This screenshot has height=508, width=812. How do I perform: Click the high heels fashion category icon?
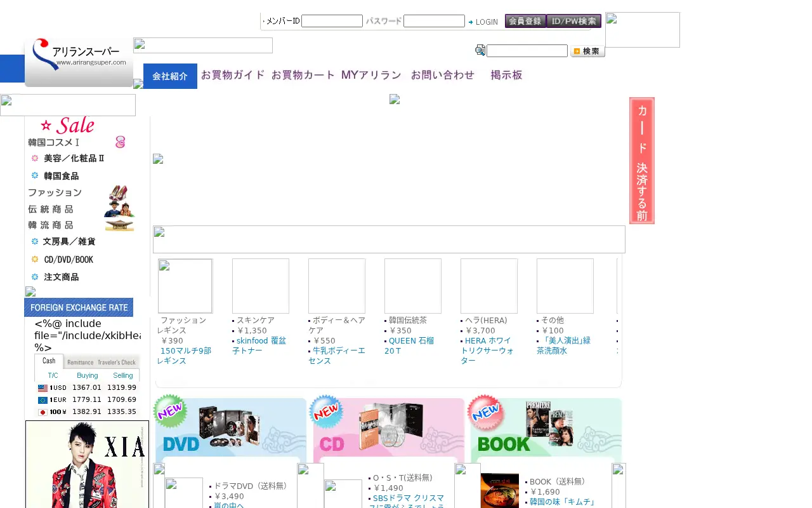[x=119, y=192]
